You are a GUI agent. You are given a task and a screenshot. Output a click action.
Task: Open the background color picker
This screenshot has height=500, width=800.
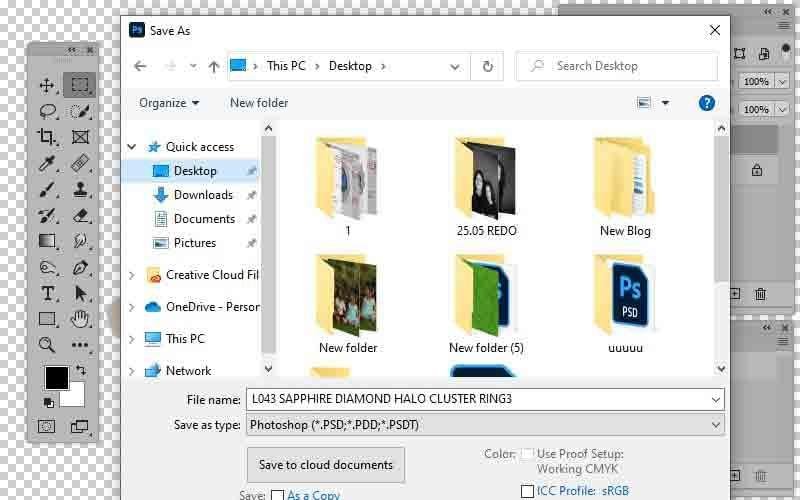[x=75, y=398]
